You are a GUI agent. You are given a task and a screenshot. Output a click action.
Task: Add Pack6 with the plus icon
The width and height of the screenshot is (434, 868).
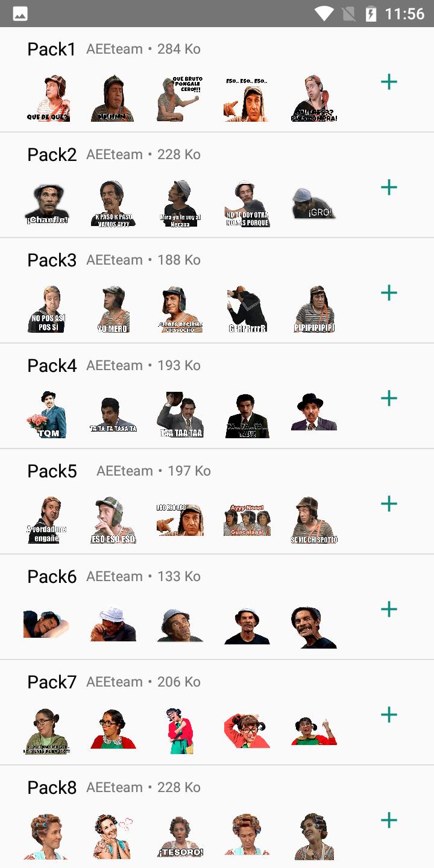[389, 609]
